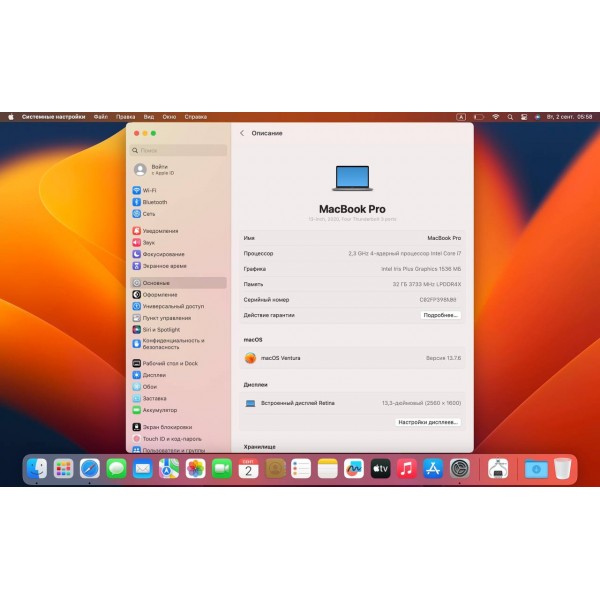Open Обои wallpaper settings
The width and height of the screenshot is (600, 600).
pos(145,386)
